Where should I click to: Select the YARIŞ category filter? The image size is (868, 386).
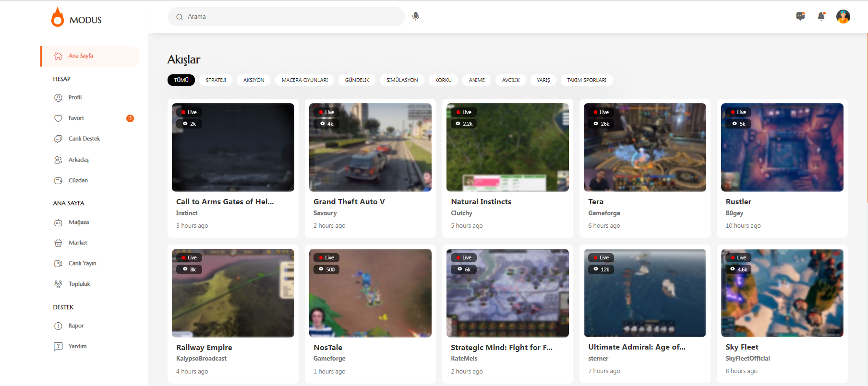543,80
